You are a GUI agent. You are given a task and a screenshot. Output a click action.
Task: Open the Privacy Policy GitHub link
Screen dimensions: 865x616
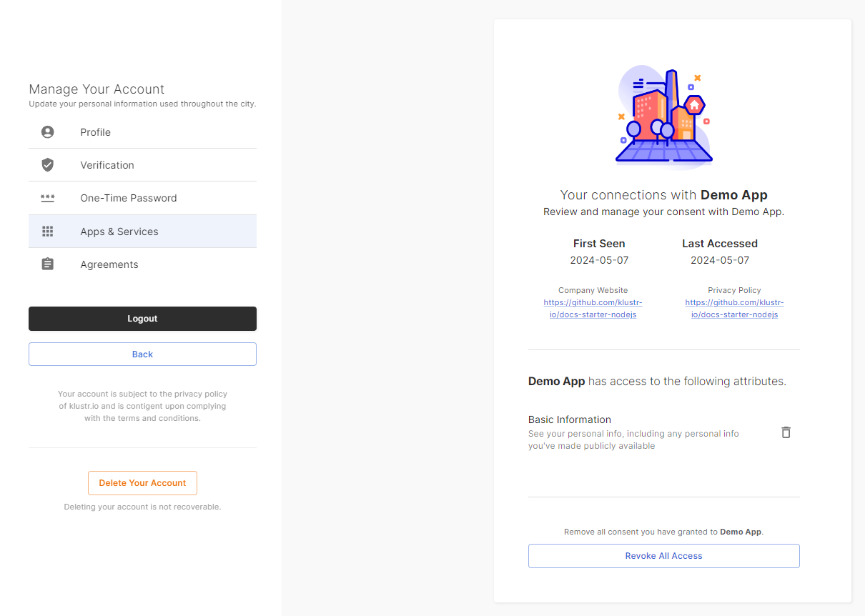734,309
